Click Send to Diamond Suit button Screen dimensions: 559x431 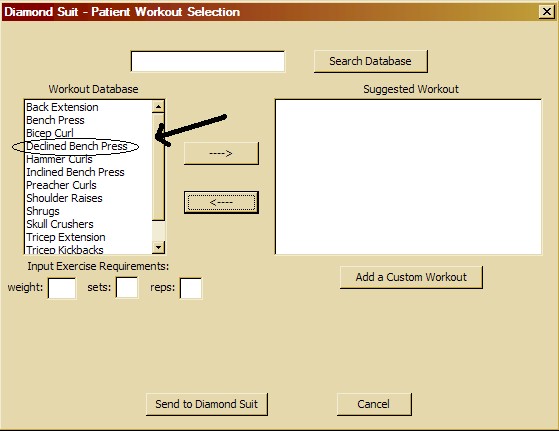pyautogui.click(x=207, y=404)
